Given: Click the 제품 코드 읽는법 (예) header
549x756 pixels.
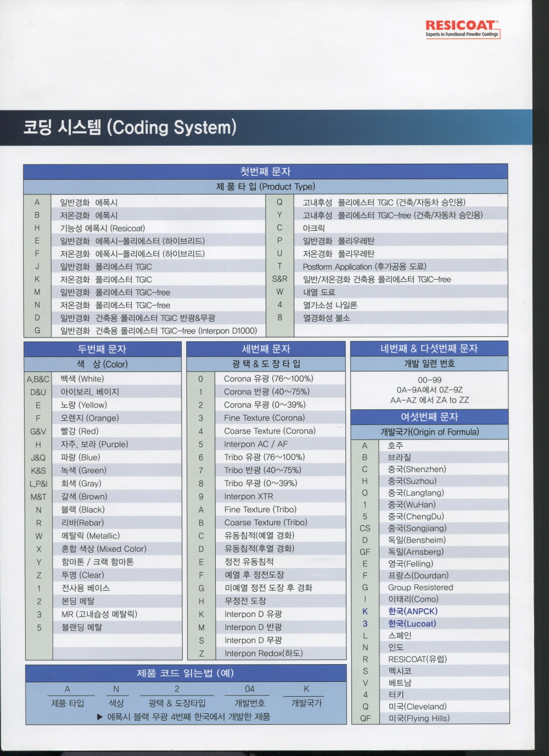Looking at the screenshot, I should click(x=185, y=673).
